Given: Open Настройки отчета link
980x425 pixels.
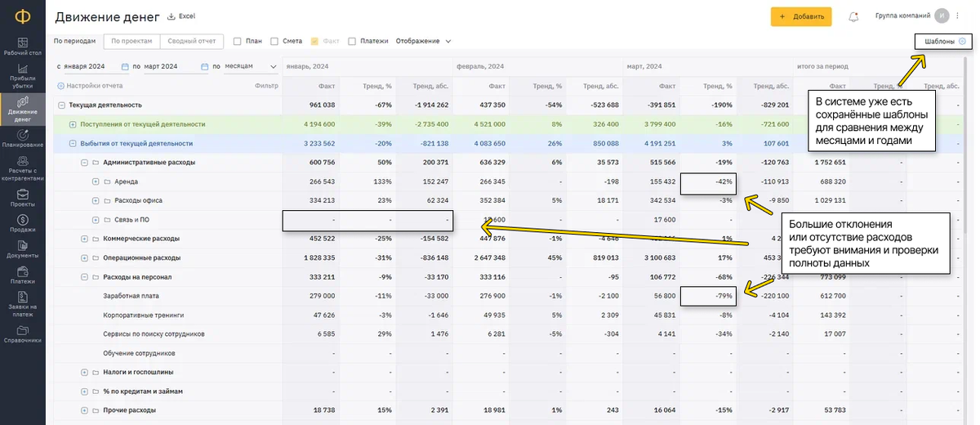Looking at the screenshot, I should (95, 86).
